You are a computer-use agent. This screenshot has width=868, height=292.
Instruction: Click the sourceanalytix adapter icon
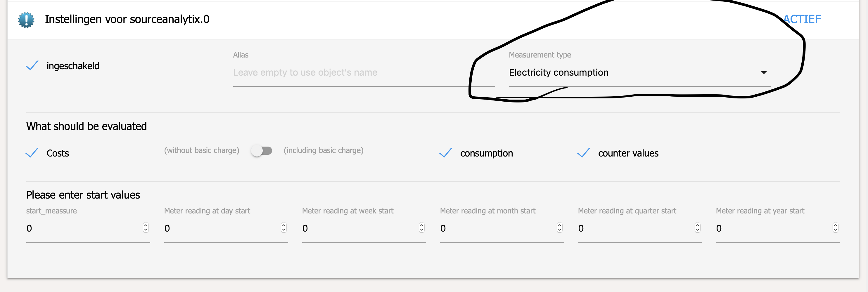pyautogui.click(x=26, y=20)
